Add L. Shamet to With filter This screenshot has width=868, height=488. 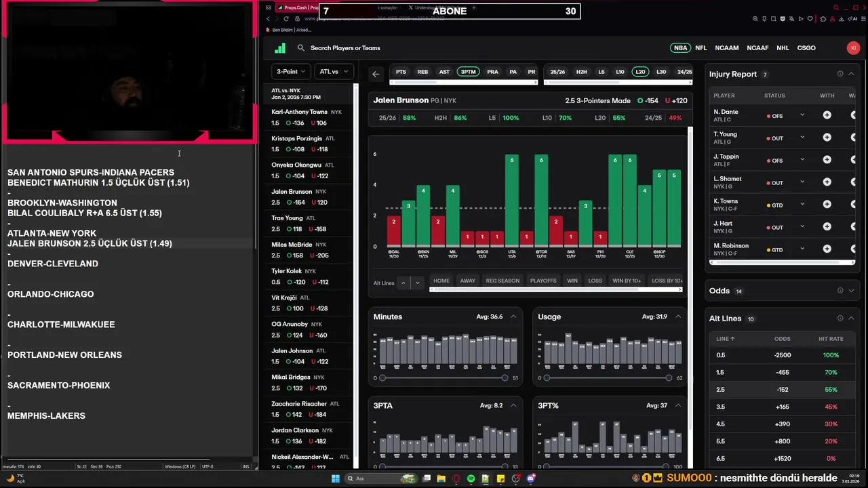pos(827,182)
